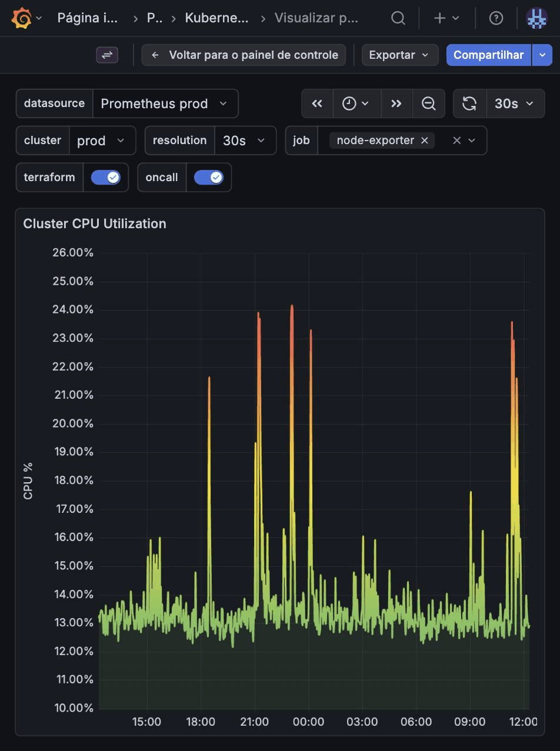Click the swap arrows panel icon

pyautogui.click(x=107, y=55)
